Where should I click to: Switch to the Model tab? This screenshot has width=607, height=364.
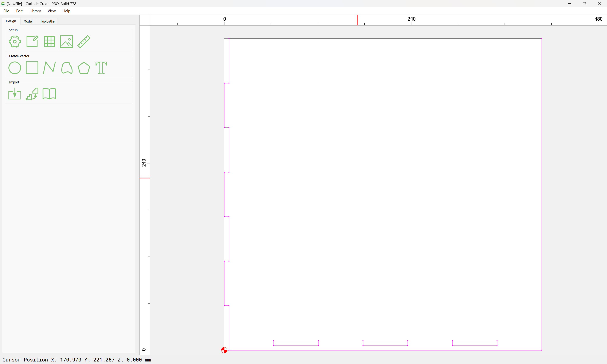[28, 21]
